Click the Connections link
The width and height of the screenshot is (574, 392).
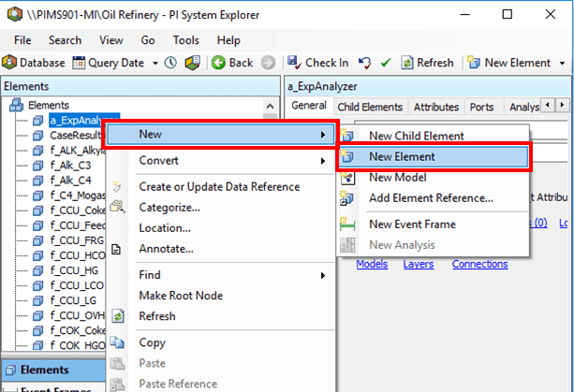tap(480, 264)
